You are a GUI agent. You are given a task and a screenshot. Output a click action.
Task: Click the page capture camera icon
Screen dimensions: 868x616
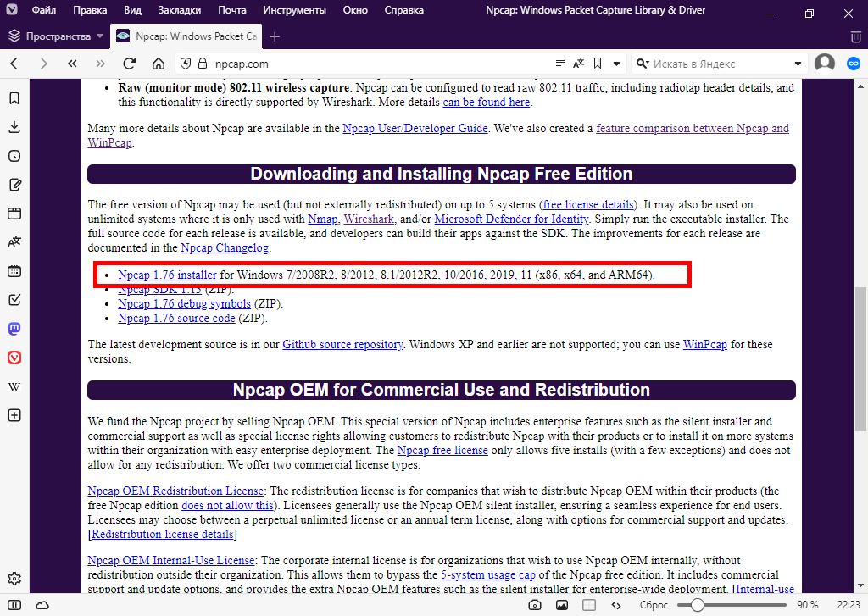click(535, 605)
